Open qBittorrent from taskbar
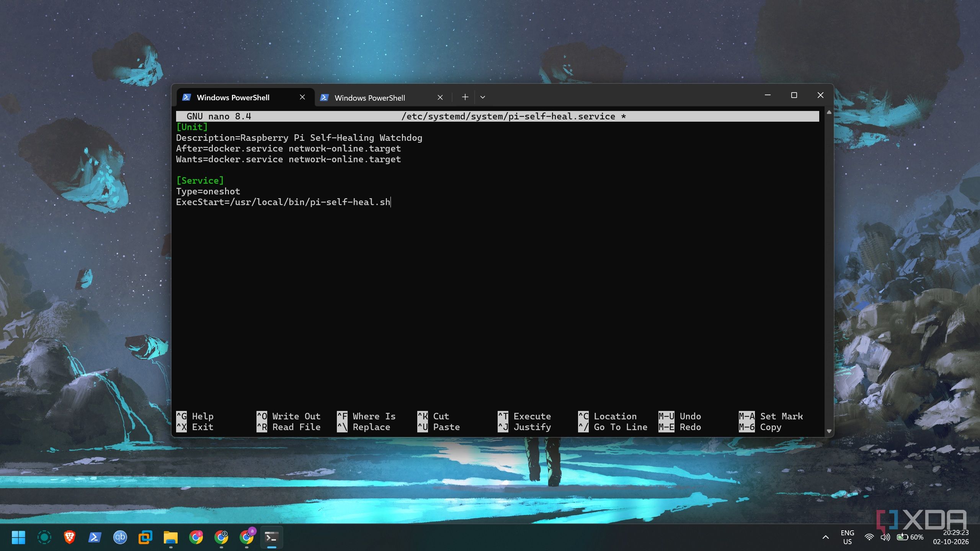 [120, 537]
